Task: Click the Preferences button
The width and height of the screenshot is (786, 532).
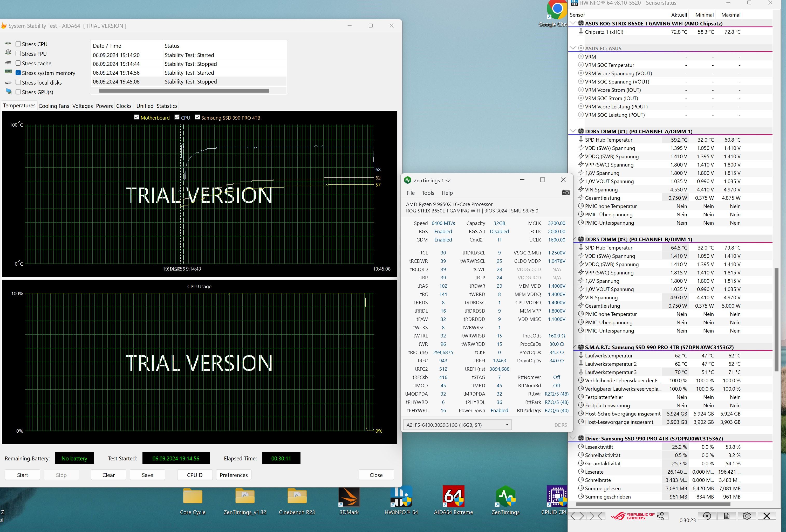Action: pyautogui.click(x=233, y=475)
